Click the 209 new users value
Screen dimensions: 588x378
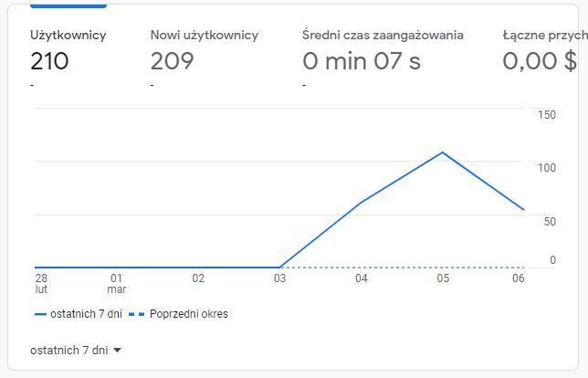(171, 61)
